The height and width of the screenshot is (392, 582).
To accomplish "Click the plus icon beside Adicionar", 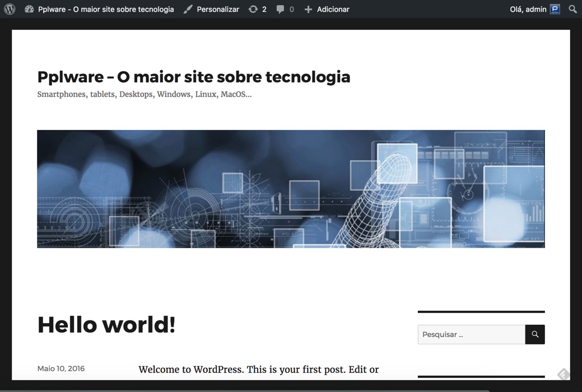I will [x=308, y=10].
